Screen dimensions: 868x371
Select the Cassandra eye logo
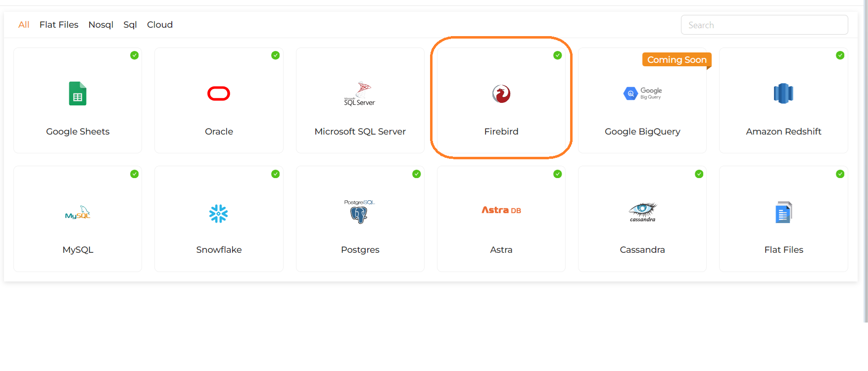(x=642, y=212)
